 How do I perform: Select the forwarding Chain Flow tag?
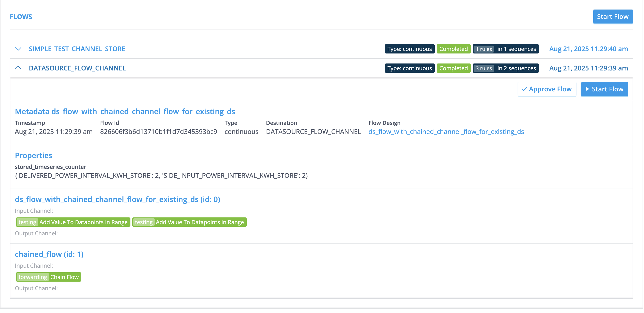point(49,277)
